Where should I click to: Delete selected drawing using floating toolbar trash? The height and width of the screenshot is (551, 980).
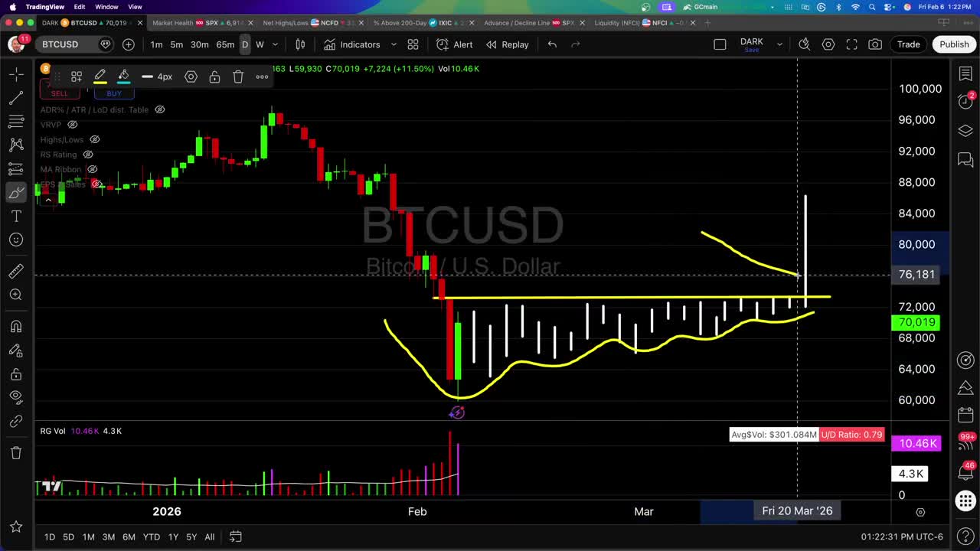[x=238, y=77]
